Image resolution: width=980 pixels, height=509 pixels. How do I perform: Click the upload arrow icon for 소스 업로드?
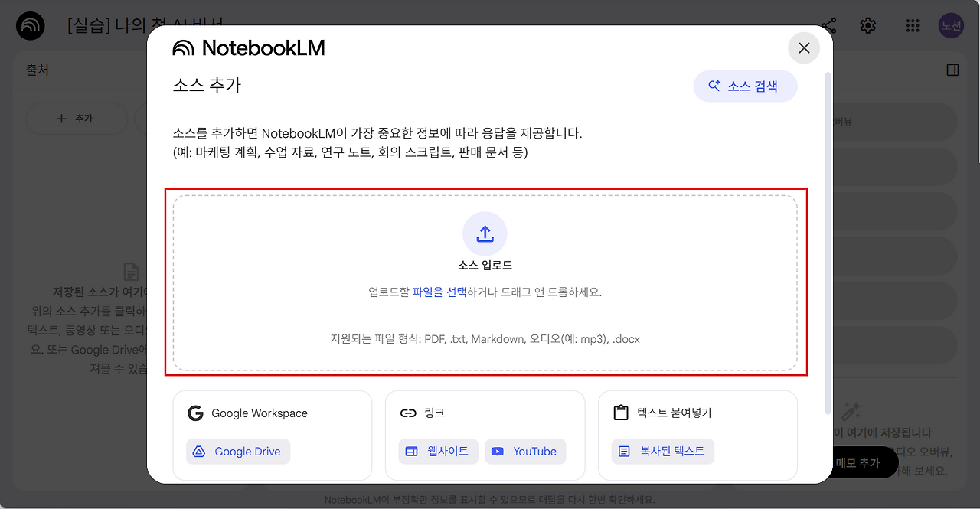(485, 233)
